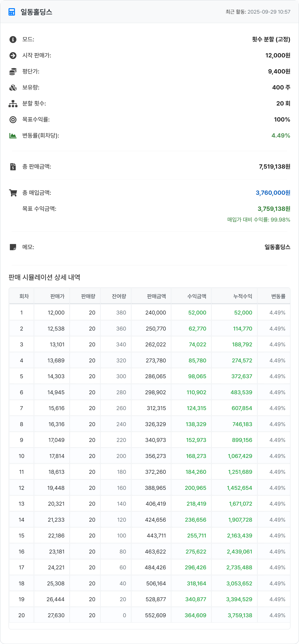This screenshot has width=299, height=644.
Task: Click the cubes icon beside 보유량
Action: tap(13, 87)
